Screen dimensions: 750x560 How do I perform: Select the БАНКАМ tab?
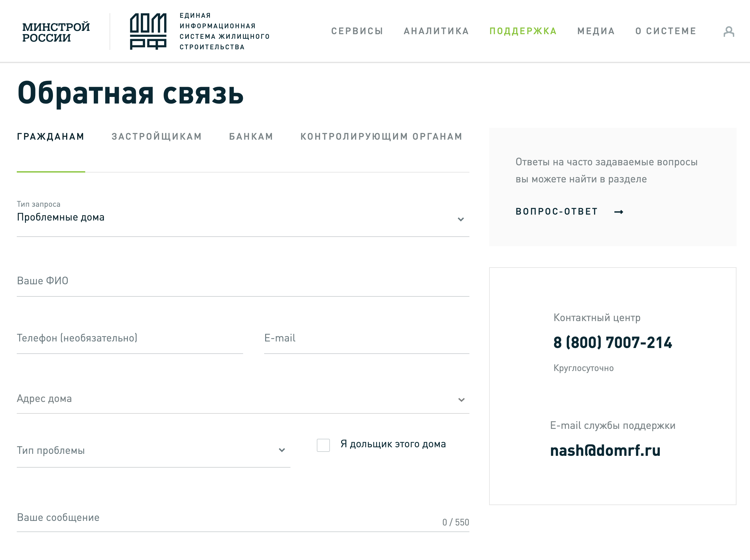[x=251, y=137]
